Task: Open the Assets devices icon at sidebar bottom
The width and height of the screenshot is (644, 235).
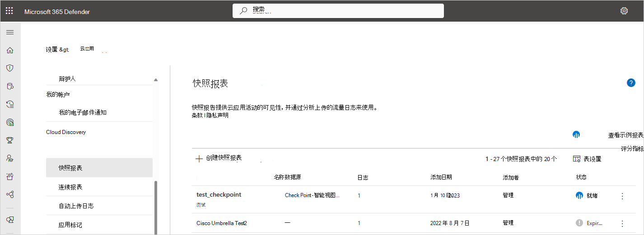Action: (x=9, y=220)
